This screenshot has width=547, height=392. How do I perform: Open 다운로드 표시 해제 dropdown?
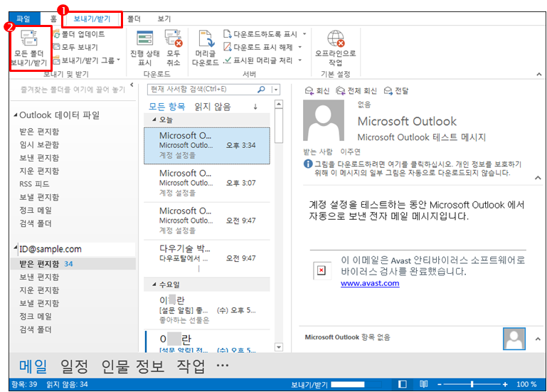[x=300, y=47]
